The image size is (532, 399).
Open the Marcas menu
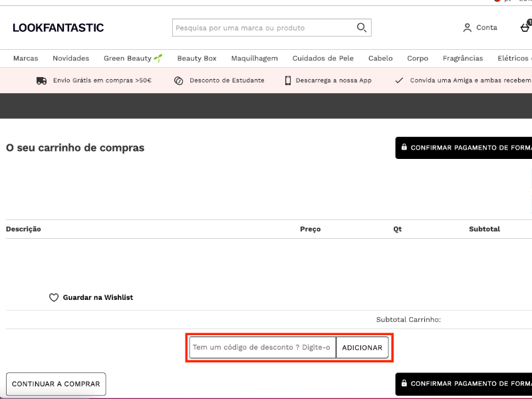tap(26, 59)
